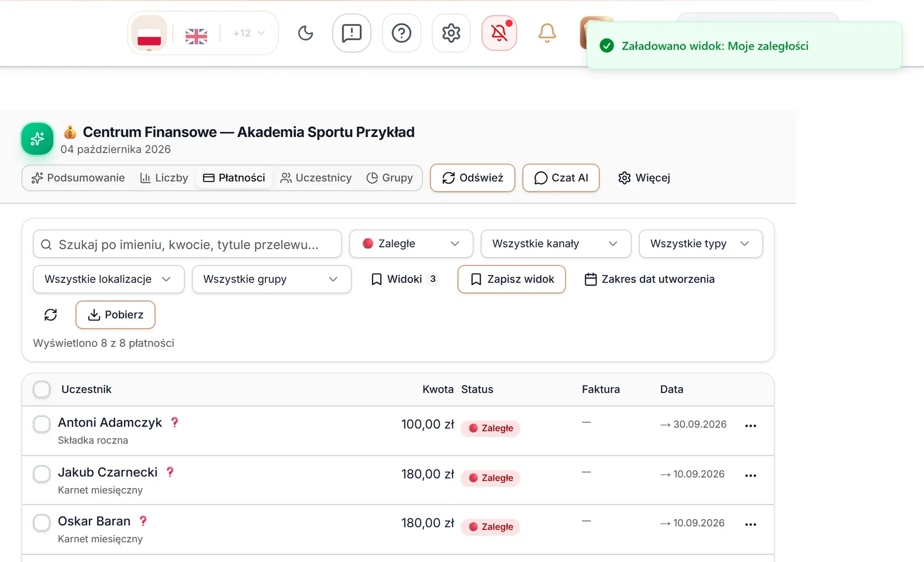Open the Wszystkie kanały dropdown
924x562 pixels.
556,244
